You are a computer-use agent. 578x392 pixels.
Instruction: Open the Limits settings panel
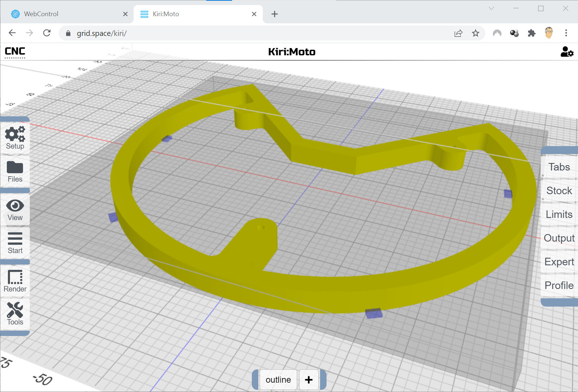[x=559, y=214]
